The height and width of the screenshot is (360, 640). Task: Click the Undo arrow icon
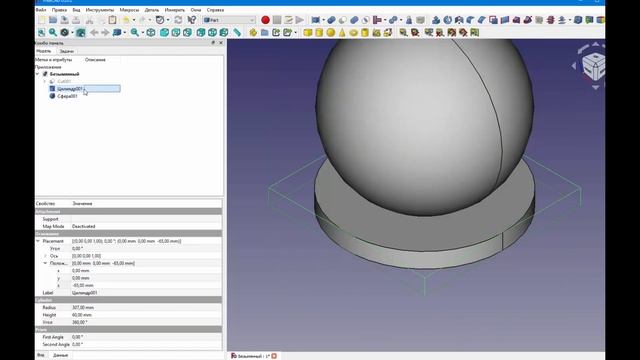click(x=126, y=20)
